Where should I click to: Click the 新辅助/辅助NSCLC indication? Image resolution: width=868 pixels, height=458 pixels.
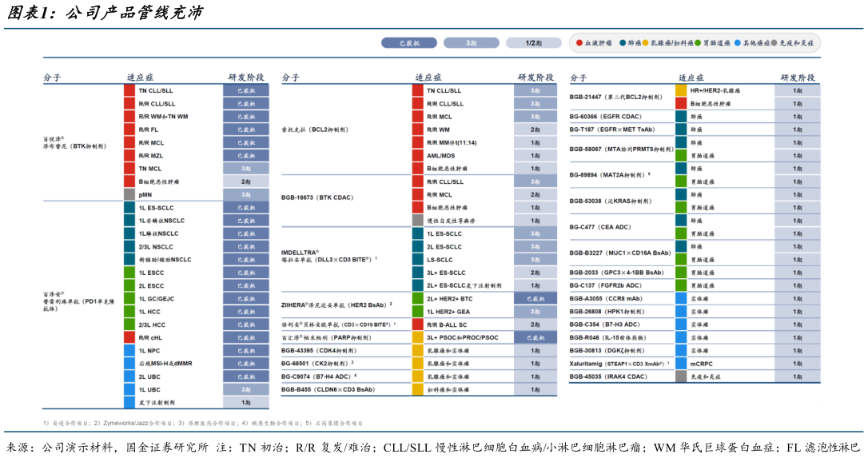pos(165,259)
